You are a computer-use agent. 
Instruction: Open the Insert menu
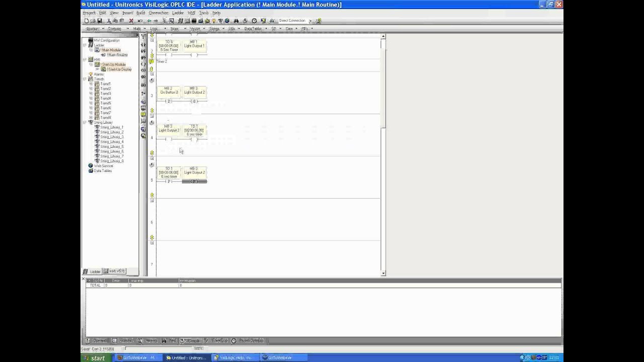pos(128,13)
